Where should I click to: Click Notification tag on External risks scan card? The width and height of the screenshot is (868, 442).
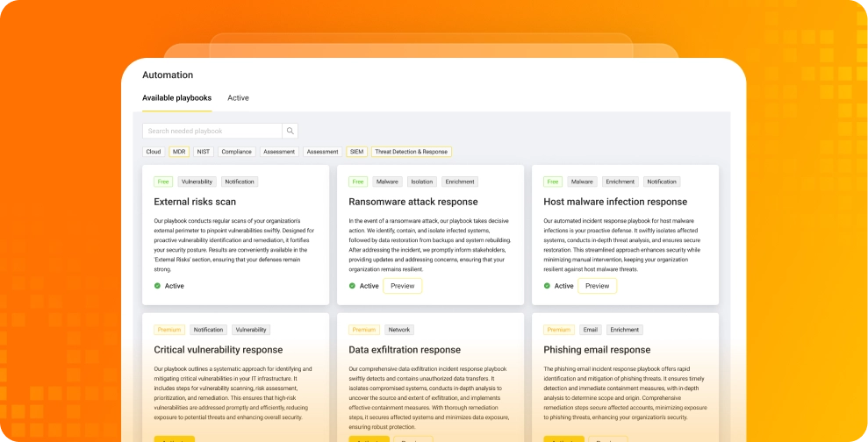(x=240, y=182)
